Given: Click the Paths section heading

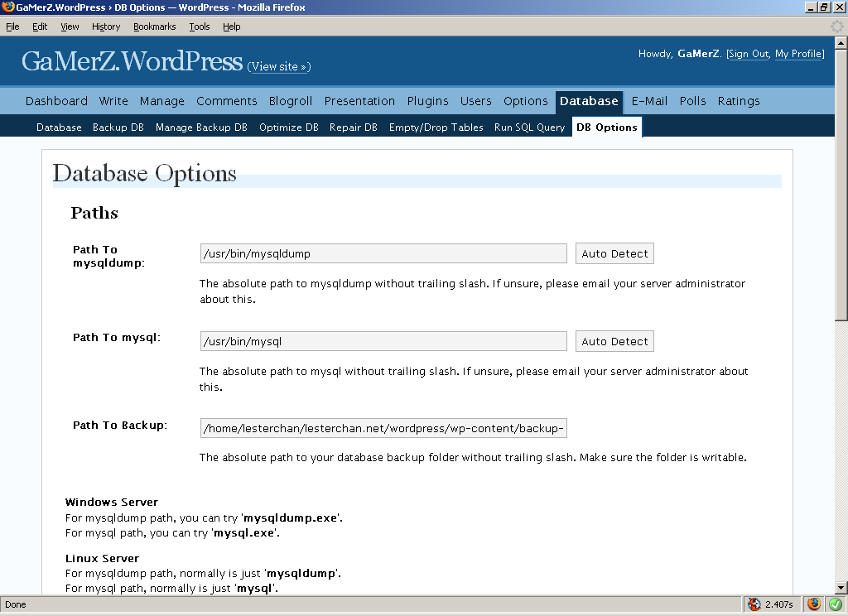Looking at the screenshot, I should [94, 213].
